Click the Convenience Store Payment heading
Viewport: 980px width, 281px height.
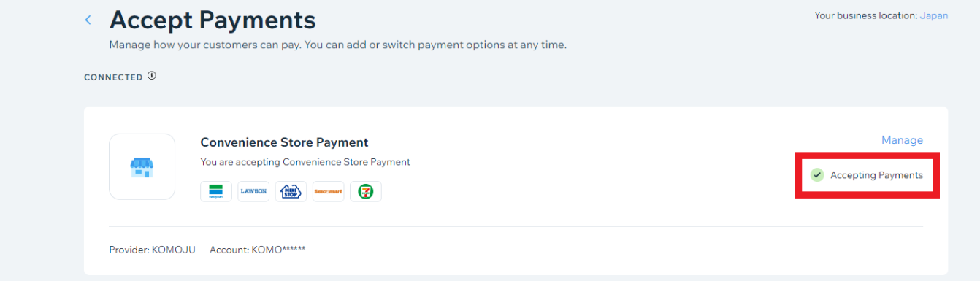pos(284,142)
